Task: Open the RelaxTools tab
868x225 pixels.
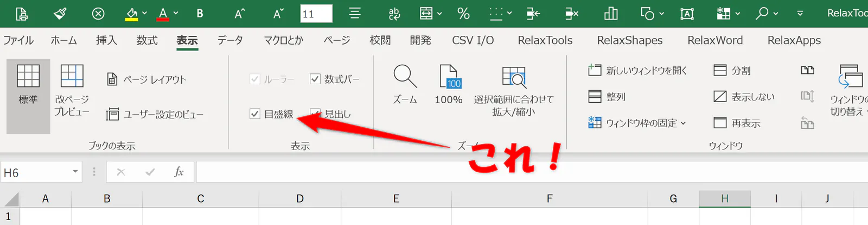Action: pos(545,40)
